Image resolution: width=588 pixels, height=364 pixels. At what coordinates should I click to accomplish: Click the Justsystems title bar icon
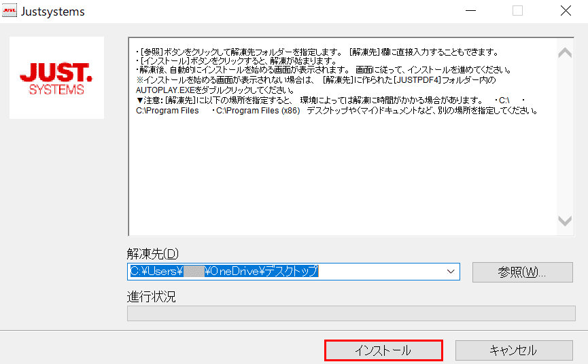point(10,12)
